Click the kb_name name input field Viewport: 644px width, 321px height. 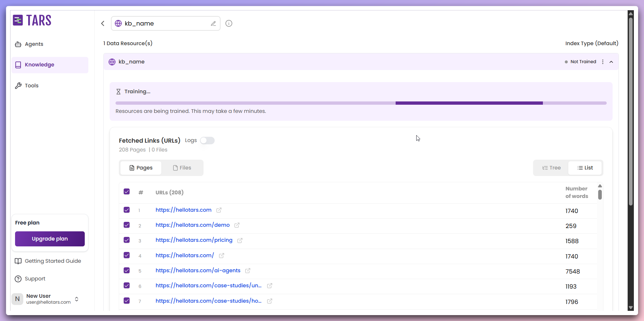166,24
